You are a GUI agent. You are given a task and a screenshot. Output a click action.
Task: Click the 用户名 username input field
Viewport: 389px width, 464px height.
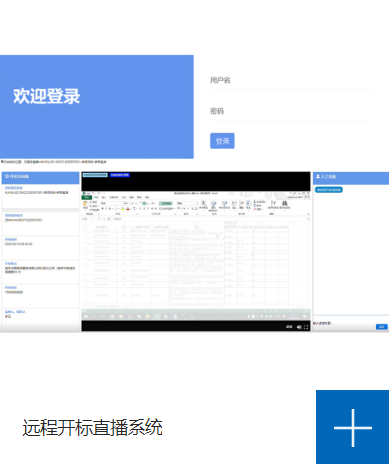click(292, 80)
